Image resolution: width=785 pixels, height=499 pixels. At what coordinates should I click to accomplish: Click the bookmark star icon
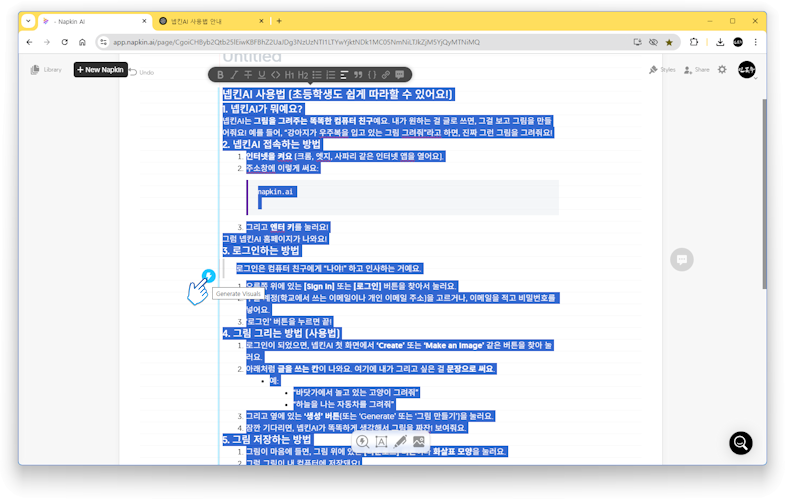[x=669, y=42]
